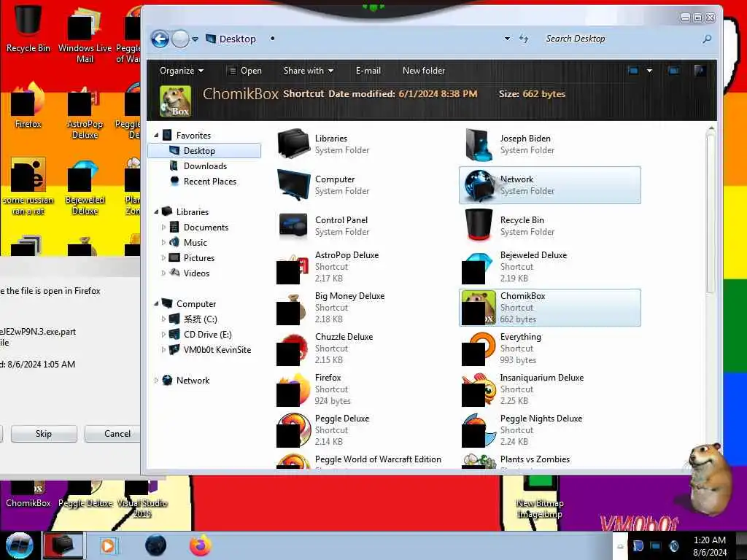
Task: Click Skip in the file dialog
Action: (43, 434)
